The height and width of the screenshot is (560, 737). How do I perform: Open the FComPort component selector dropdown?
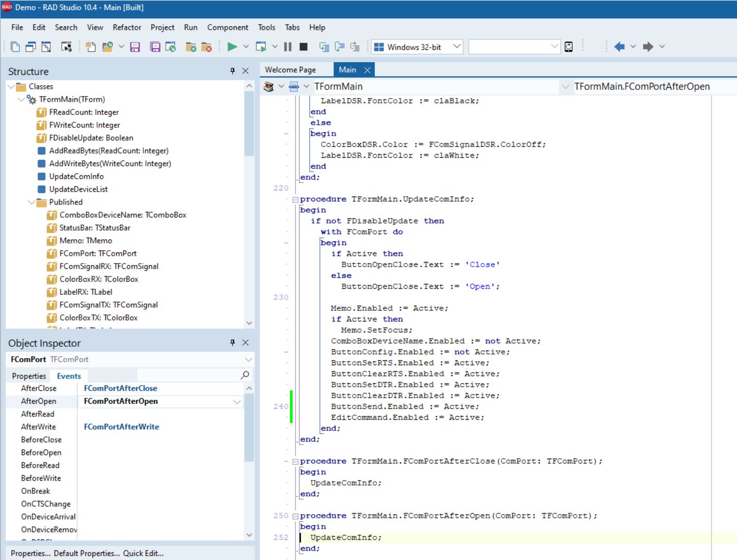point(249,359)
